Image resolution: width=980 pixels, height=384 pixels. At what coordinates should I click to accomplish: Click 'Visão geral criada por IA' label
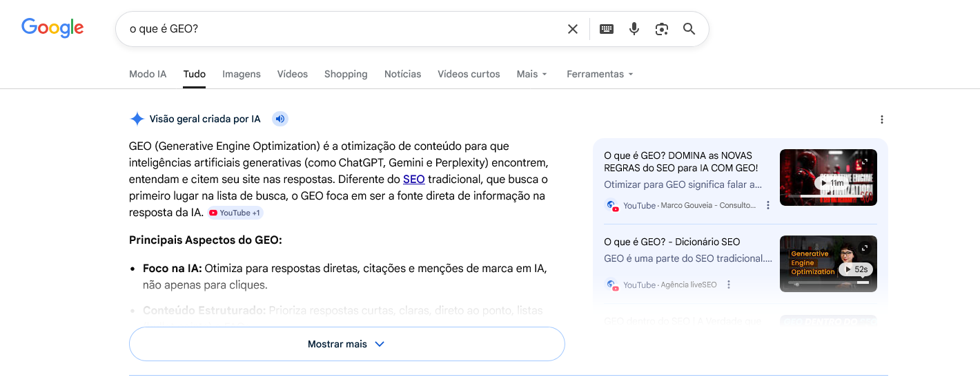click(x=205, y=119)
